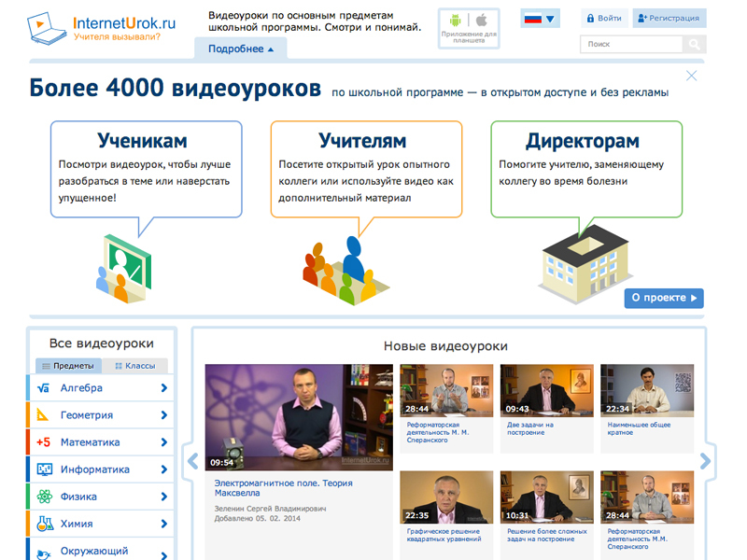This screenshot has width=747, height=560.
Task: Click the Chemistry flask icon
Action: point(44,524)
